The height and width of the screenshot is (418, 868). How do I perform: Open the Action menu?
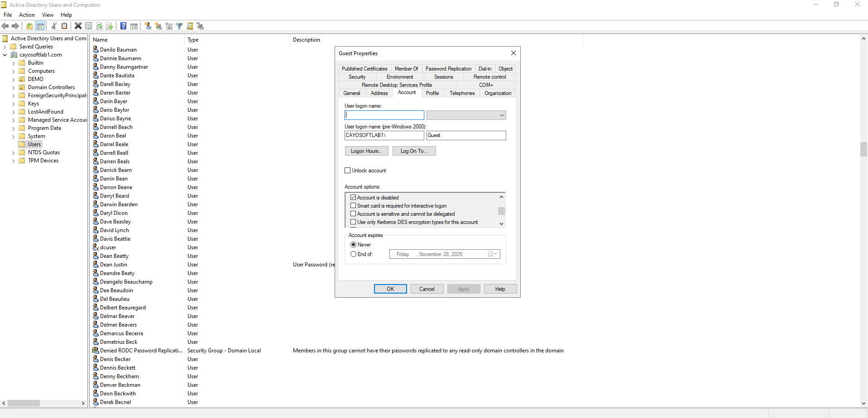click(27, 15)
